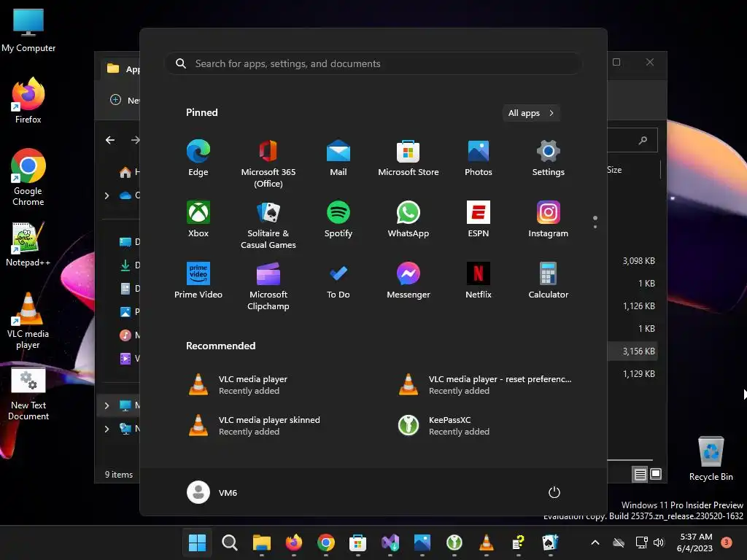747x560 pixels.
Task: Click the Explorer search magnifier icon
Action: coord(643,140)
